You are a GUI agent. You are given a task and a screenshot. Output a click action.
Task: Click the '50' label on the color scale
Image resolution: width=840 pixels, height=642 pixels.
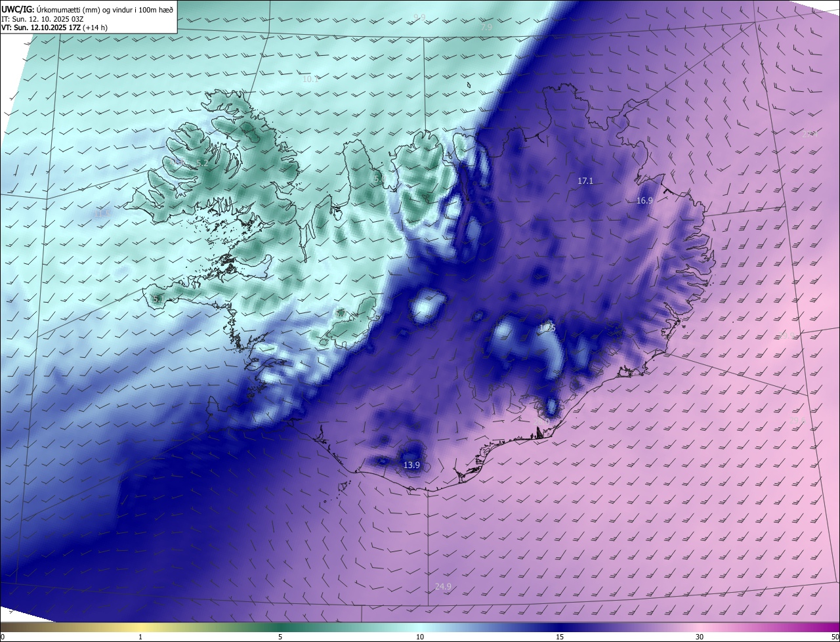click(x=835, y=637)
